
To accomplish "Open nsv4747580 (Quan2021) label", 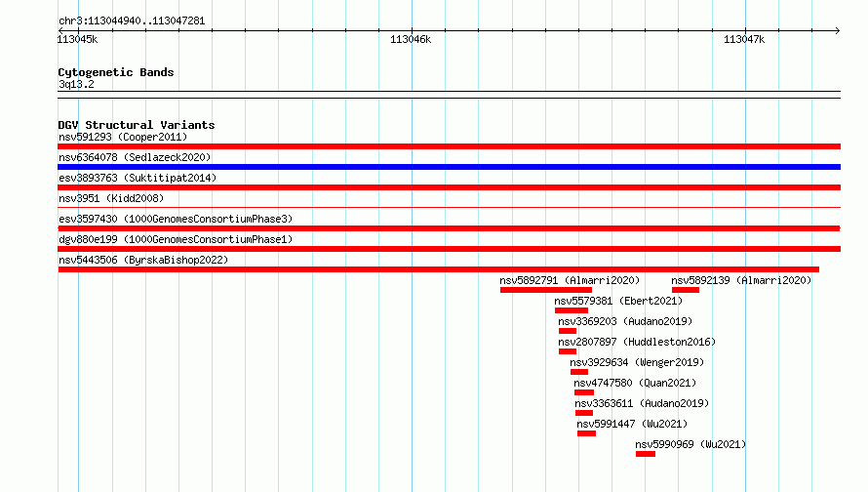I will 635,383.
